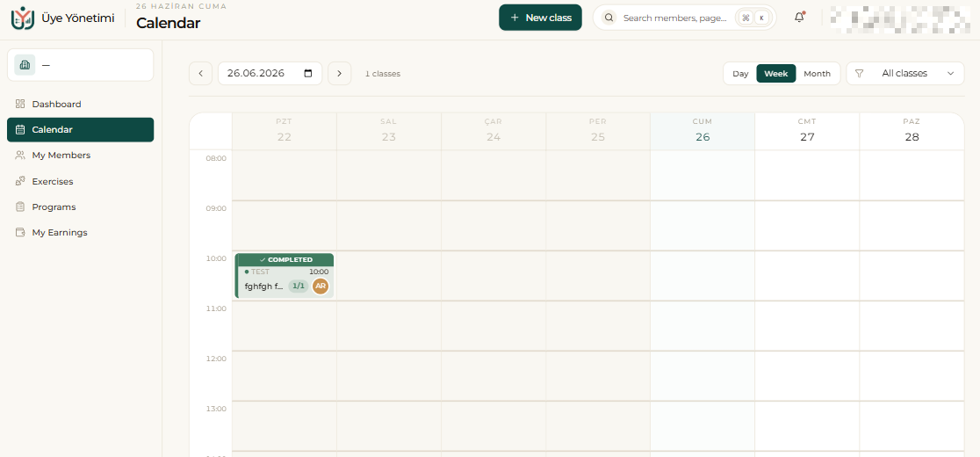This screenshot has height=457, width=980.
Task: Select PAZ 28 day header
Action: [x=912, y=131]
